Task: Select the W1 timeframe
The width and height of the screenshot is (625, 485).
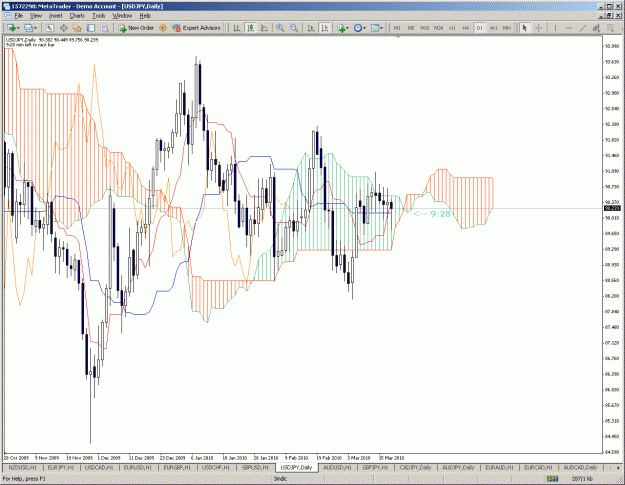Action: pos(493,28)
